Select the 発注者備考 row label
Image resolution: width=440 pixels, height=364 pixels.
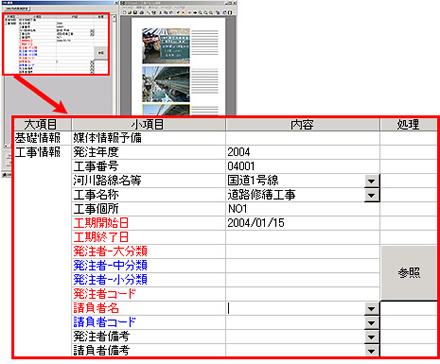[x=101, y=336]
